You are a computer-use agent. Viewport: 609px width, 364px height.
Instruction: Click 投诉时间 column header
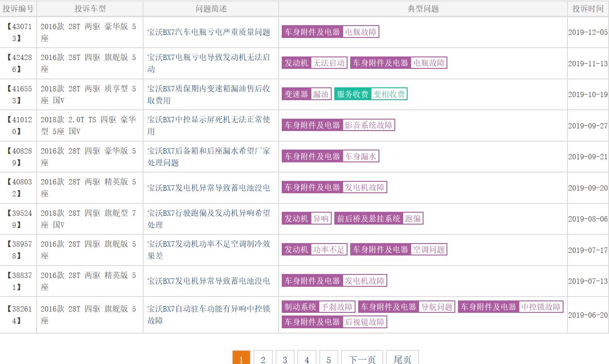(x=588, y=9)
